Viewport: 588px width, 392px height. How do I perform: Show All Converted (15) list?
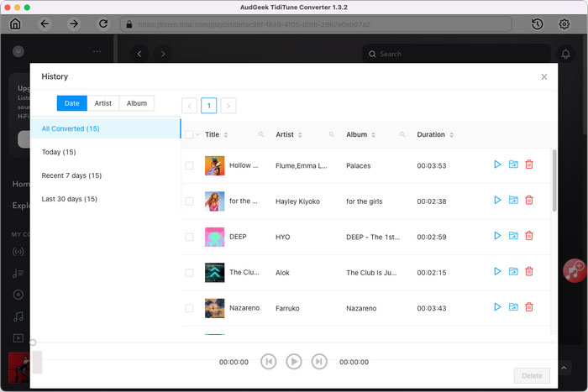(x=105, y=128)
